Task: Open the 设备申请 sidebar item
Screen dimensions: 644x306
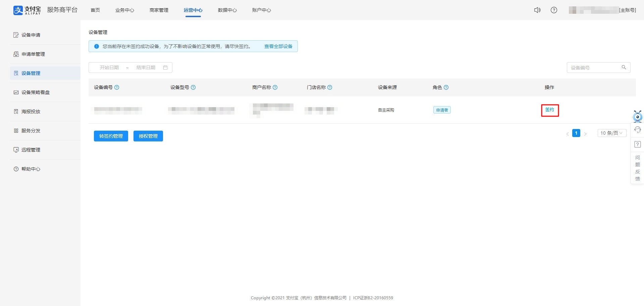Action: (x=45, y=35)
